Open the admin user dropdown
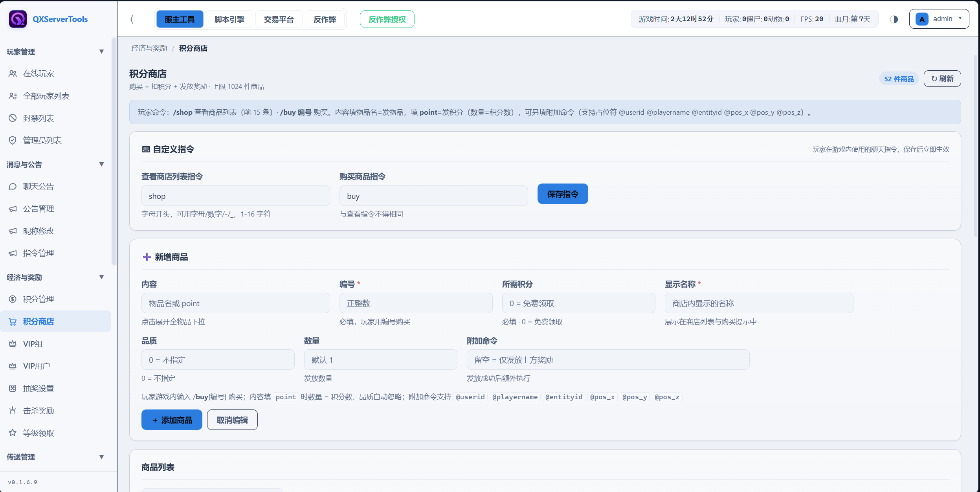The height and width of the screenshot is (492, 980). (x=939, y=19)
